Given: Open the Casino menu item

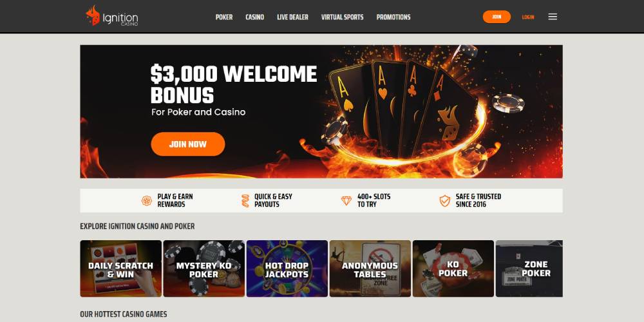Looking at the screenshot, I should [254, 17].
